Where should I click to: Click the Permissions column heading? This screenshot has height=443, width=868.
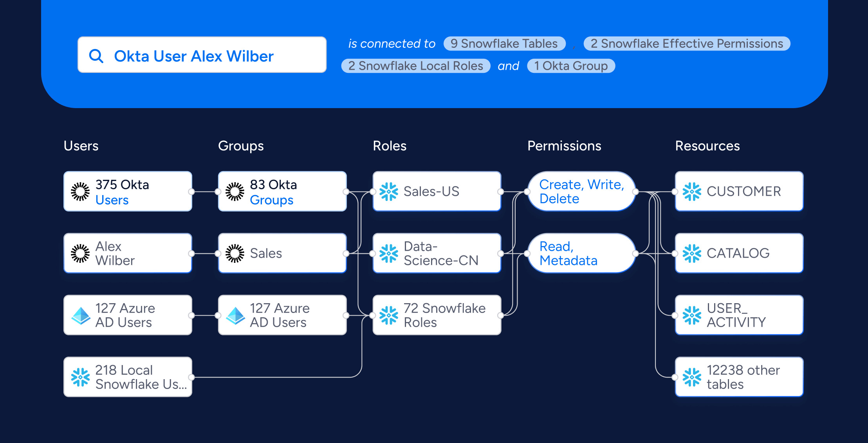pyautogui.click(x=564, y=146)
